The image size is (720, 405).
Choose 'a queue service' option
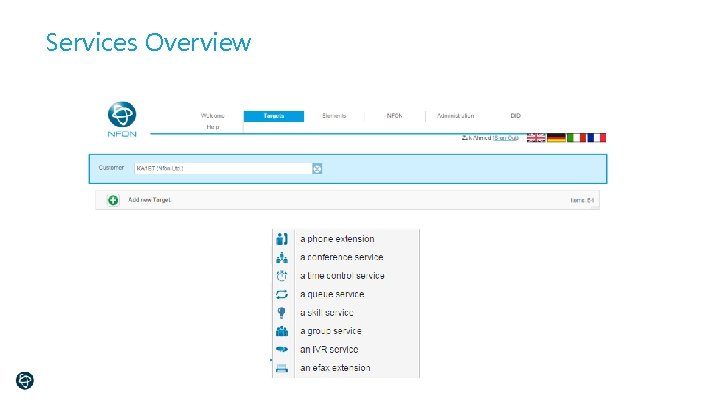pyautogui.click(x=332, y=294)
